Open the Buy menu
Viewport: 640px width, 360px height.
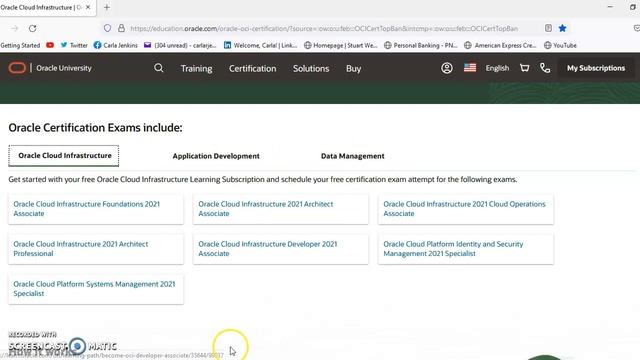tap(353, 69)
